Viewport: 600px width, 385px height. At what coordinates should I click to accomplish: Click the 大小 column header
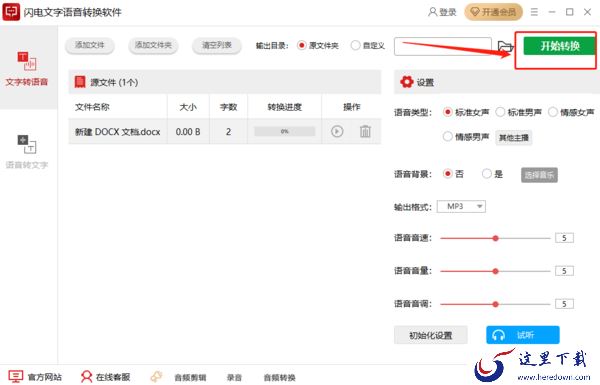click(x=188, y=107)
